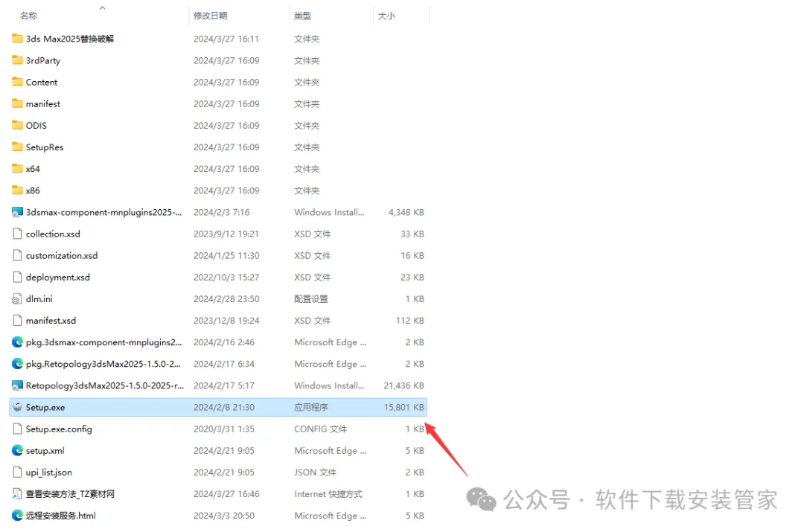Viewport: 804px width, 532px height.
Task: Sort by the 大小 column header
Action: (386, 16)
